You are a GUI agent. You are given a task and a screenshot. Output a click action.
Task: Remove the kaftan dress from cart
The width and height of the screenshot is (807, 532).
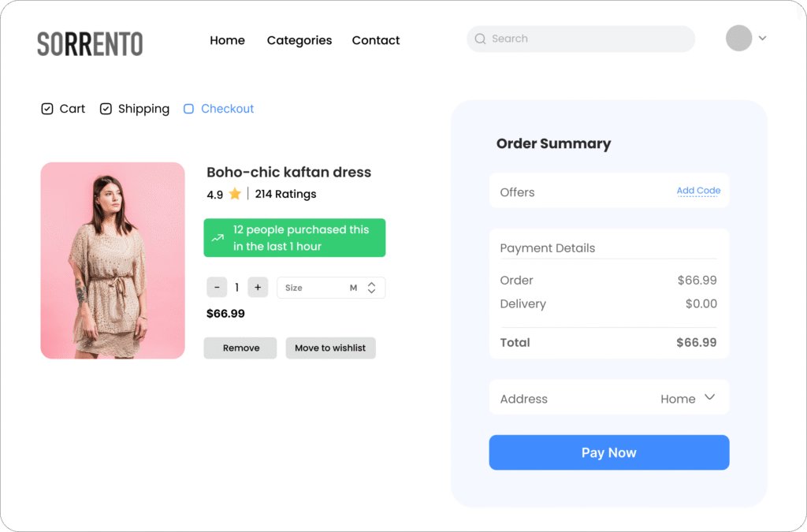click(240, 348)
